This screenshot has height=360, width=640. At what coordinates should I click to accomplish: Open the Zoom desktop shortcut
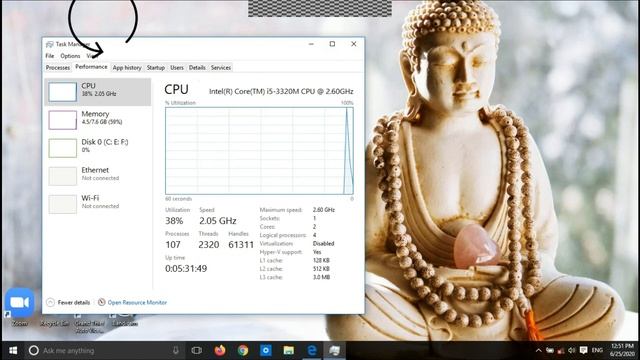pyautogui.click(x=20, y=307)
